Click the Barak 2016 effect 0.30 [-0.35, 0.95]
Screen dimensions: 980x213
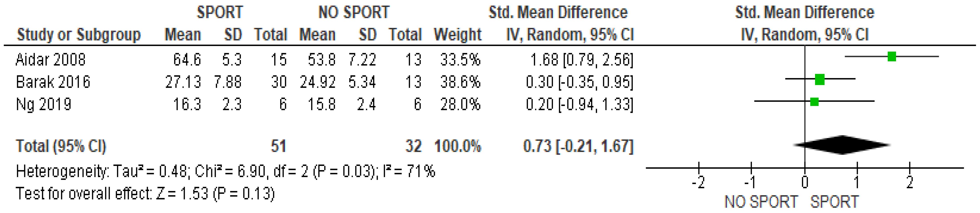579,82
